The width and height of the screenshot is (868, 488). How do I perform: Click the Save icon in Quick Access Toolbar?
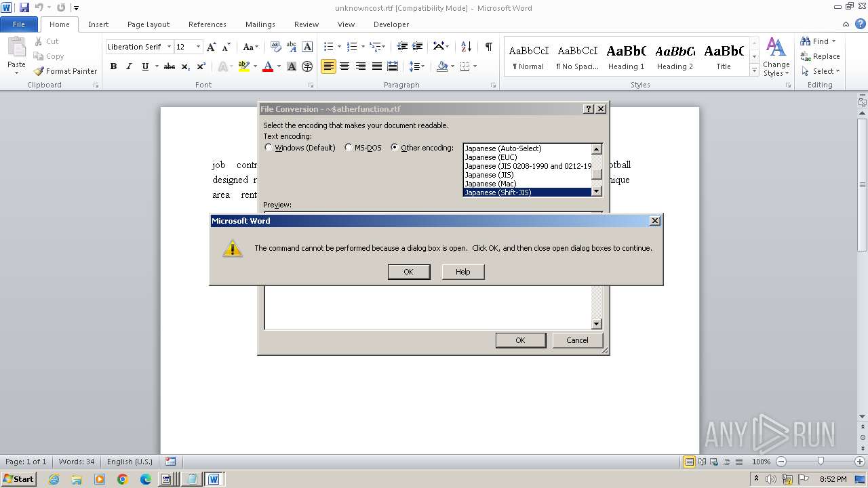click(x=24, y=7)
